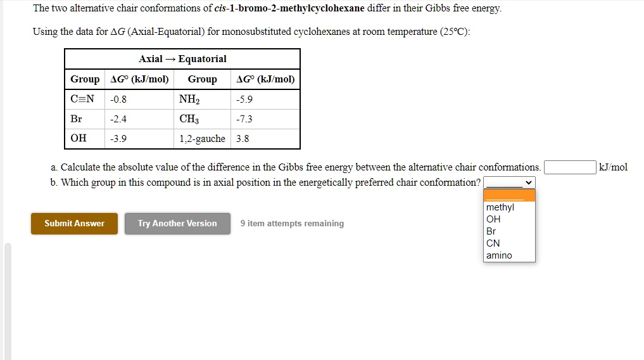644x360 pixels.
Task: Open the axial group dropdown arrow
Action: pos(529,183)
